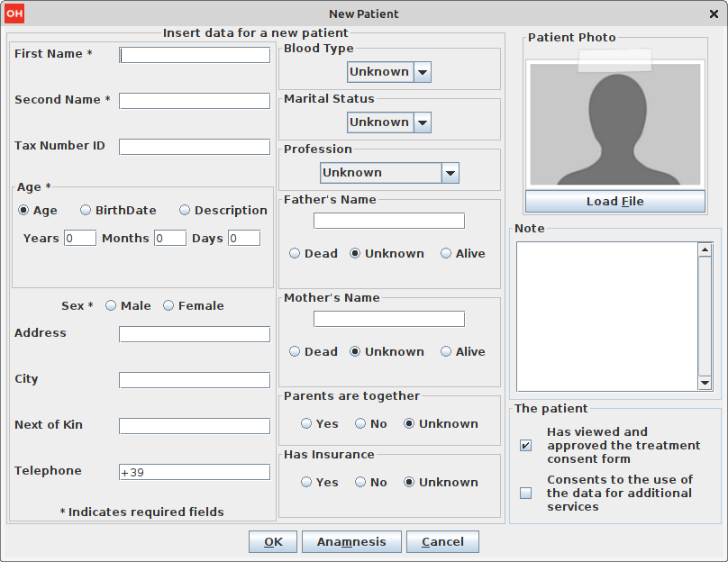Expand the Marital Status dropdown
Image resolution: width=728 pixels, height=562 pixels.
pos(422,122)
